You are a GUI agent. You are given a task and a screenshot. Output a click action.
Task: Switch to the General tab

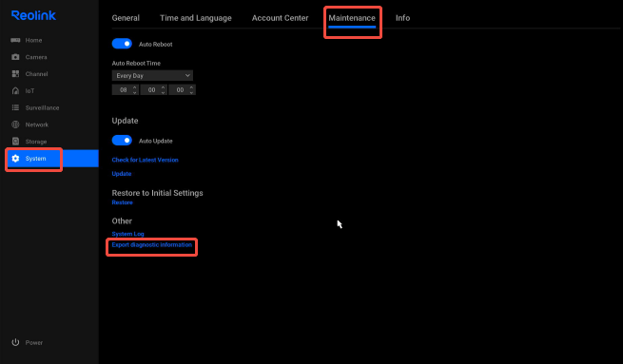point(126,18)
